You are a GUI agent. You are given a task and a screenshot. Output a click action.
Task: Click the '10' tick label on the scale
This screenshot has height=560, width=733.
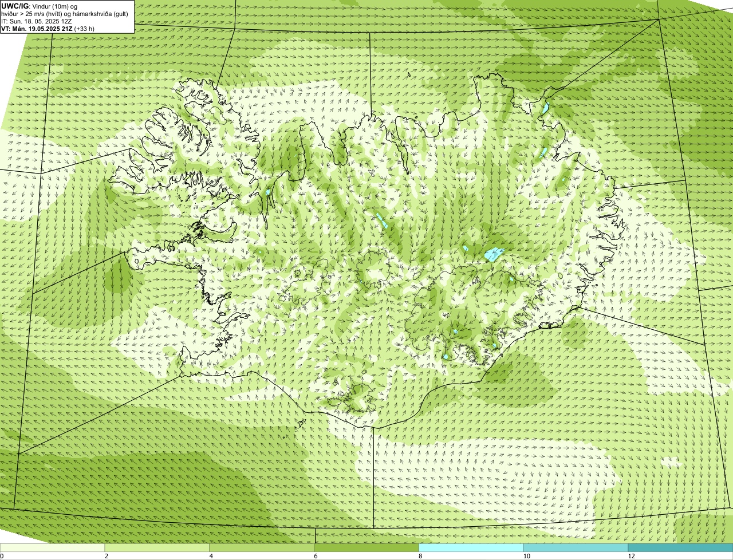(526, 556)
